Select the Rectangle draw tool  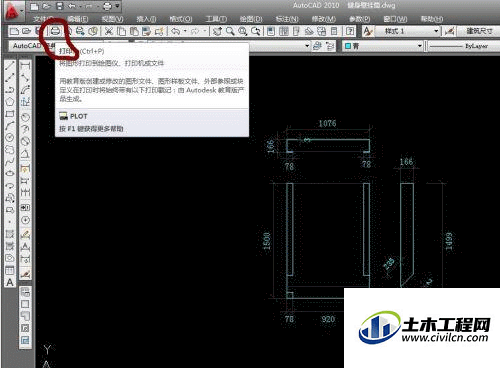[x=10, y=114]
